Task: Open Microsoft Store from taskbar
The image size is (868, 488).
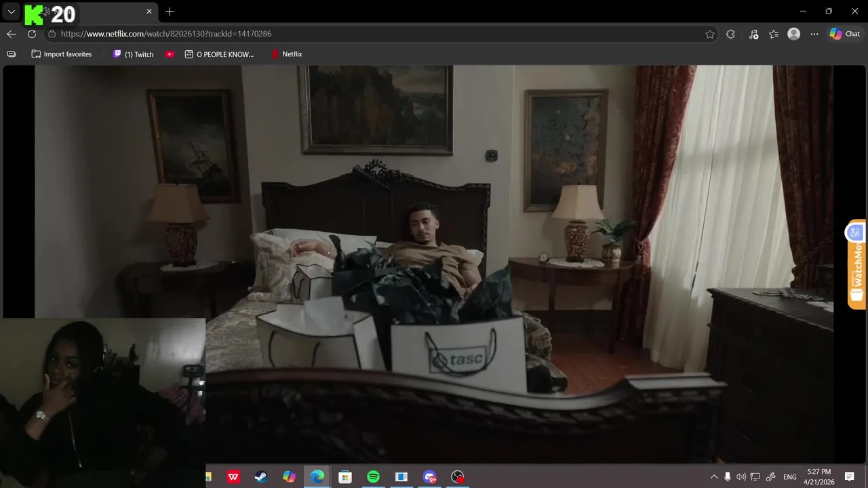Action: click(x=345, y=477)
